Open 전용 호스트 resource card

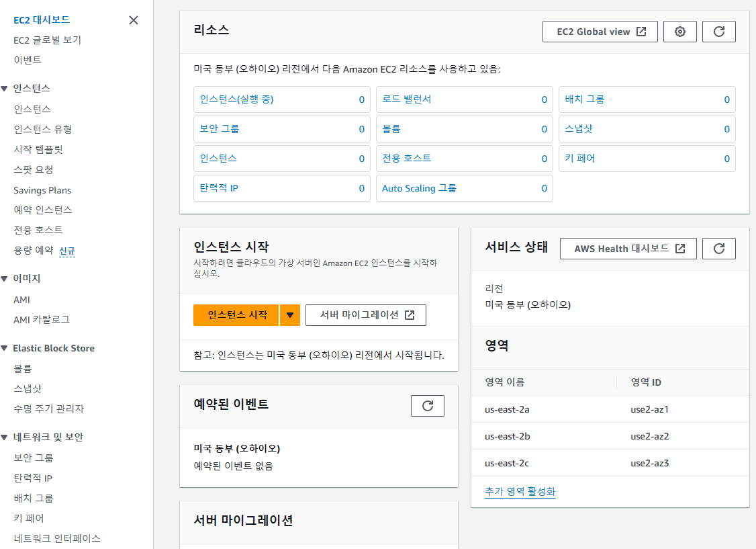click(x=465, y=159)
